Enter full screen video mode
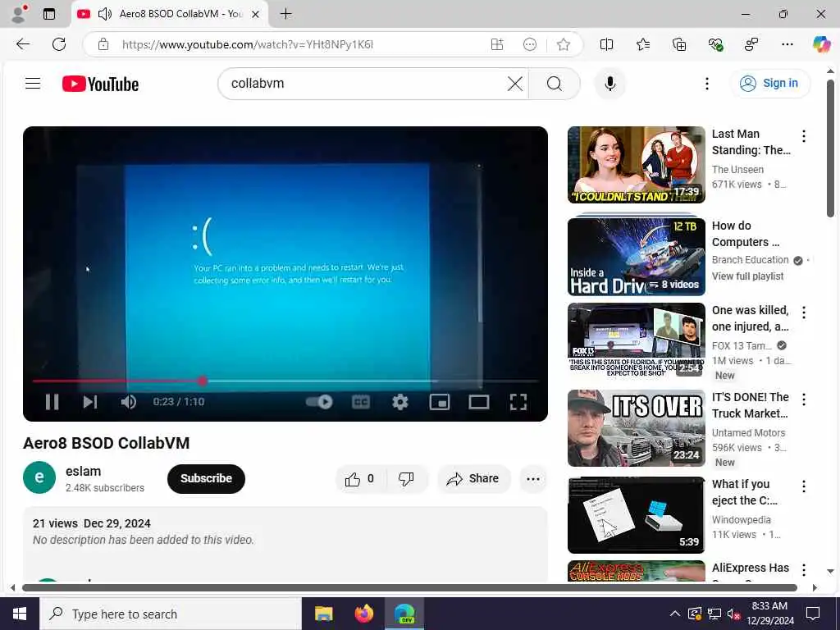The width and height of the screenshot is (840, 630). click(518, 402)
